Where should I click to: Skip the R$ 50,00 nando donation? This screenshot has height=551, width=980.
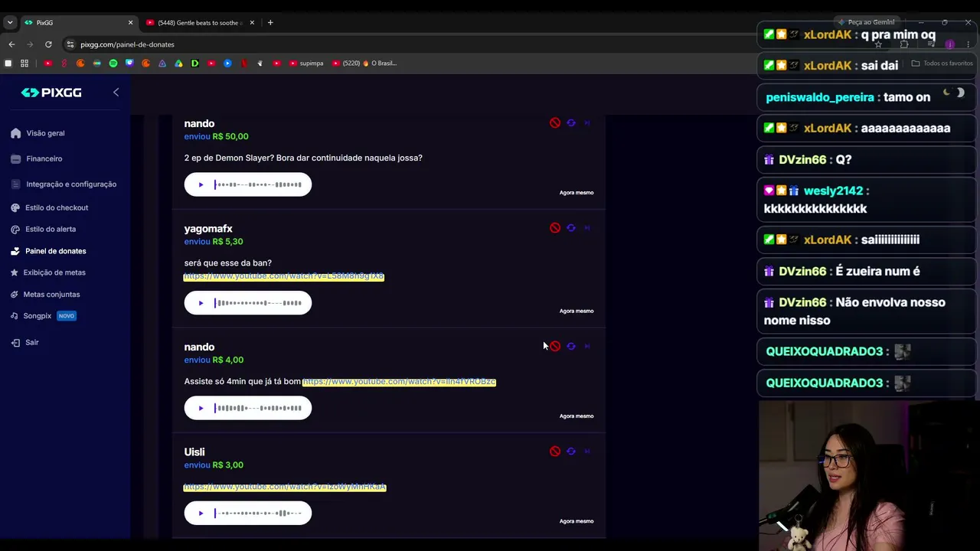coord(587,122)
